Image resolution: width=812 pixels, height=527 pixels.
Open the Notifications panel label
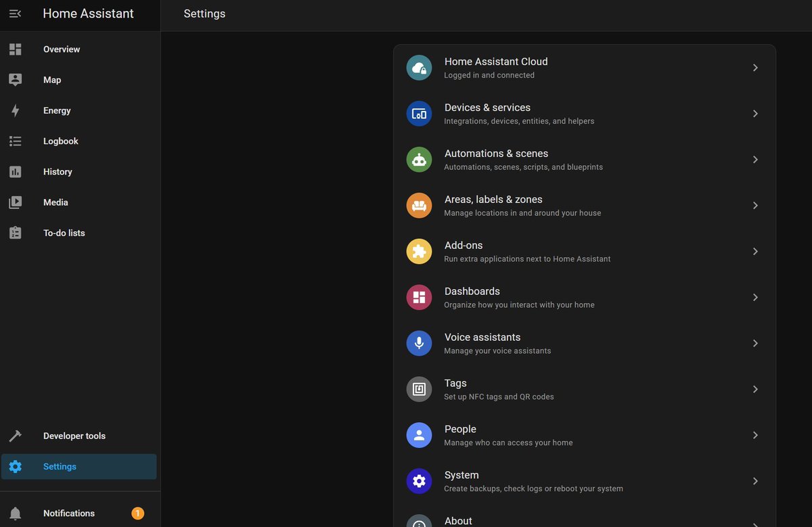[69, 513]
